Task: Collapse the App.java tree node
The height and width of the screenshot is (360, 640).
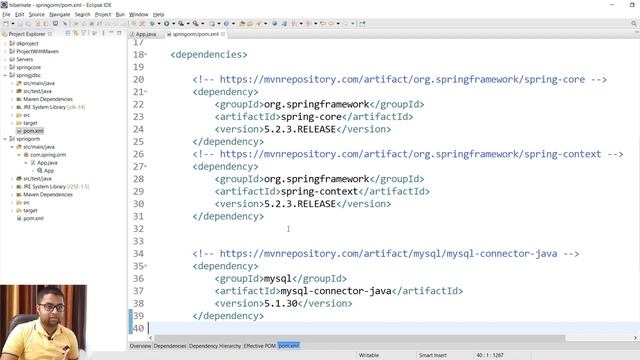Action: coord(26,163)
